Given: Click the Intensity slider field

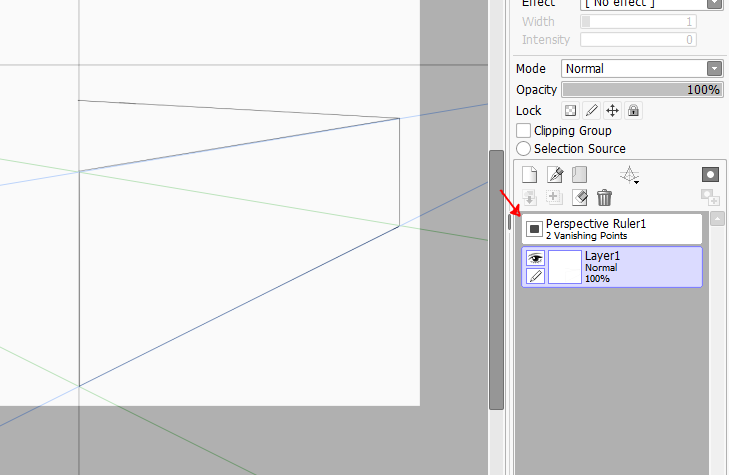Looking at the screenshot, I should point(638,40).
